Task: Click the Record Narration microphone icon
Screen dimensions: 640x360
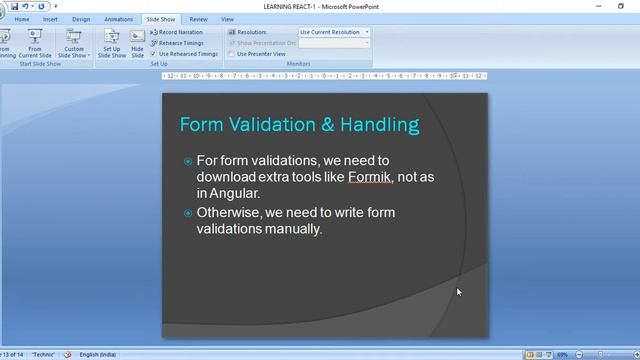Action: point(153,32)
